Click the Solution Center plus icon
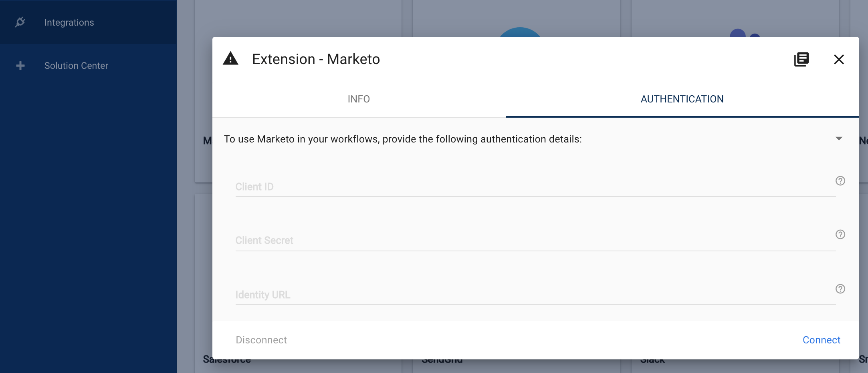 (20, 66)
